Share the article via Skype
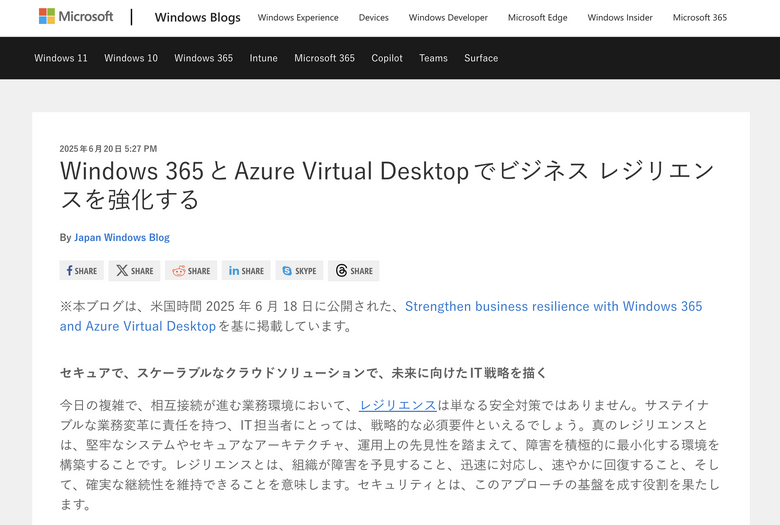Image resolution: width=780 pixels, height=525 pixels. pyautogui.click(x=299, y=271)
